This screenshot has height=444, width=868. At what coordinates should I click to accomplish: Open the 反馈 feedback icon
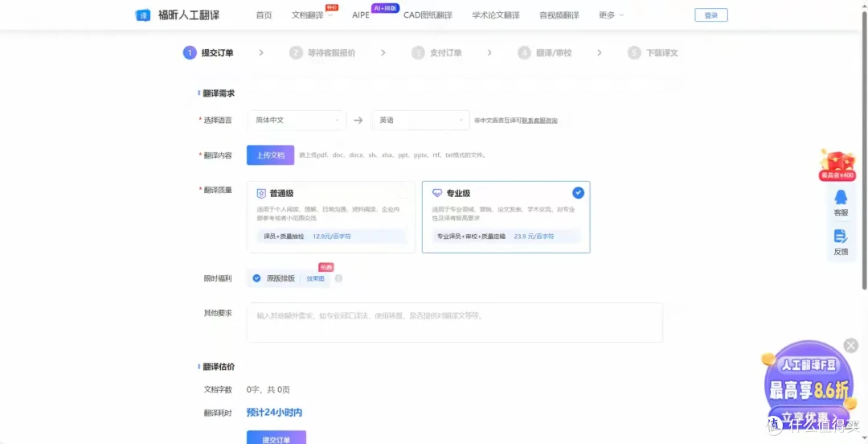(x=841, y=236)
